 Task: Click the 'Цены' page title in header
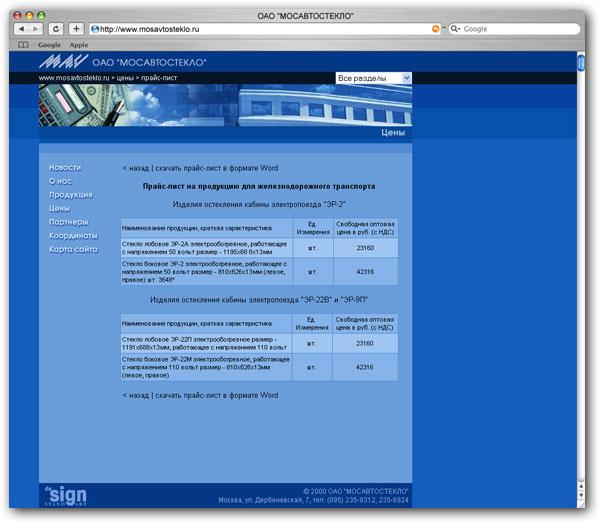[393, 132]
